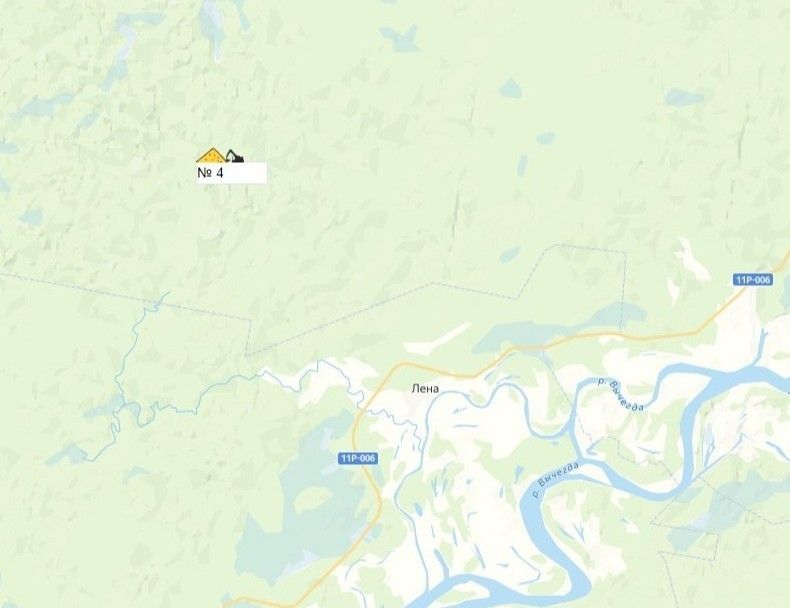This screenshot has width=790, height=608.
Task: Select the № 4 quarry label
Action: [210, 173]
